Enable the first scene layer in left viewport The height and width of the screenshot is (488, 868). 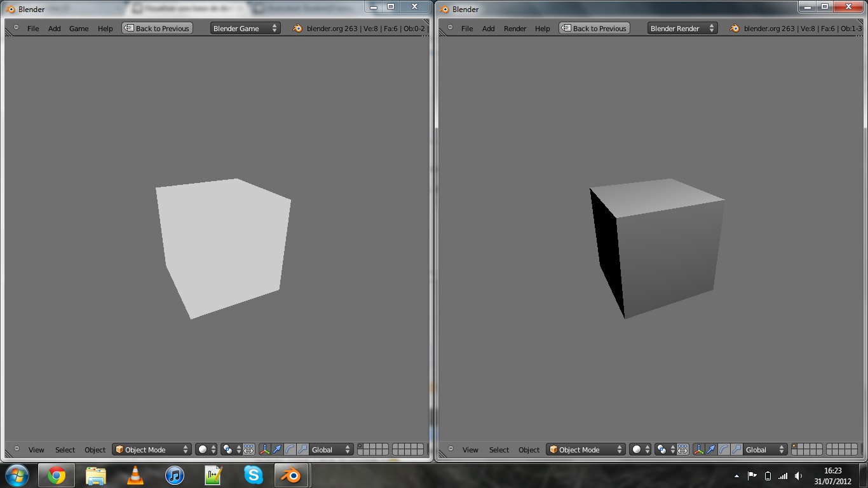coord(361,446)
